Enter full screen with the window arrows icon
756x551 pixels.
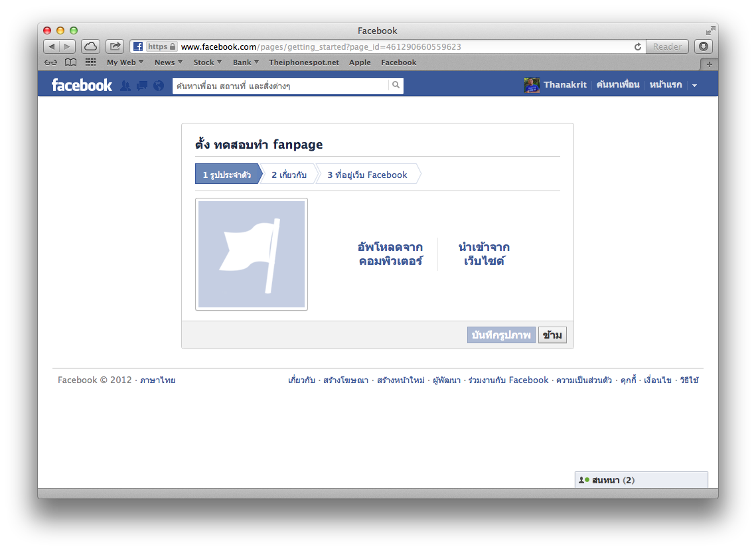pos(710,31)
